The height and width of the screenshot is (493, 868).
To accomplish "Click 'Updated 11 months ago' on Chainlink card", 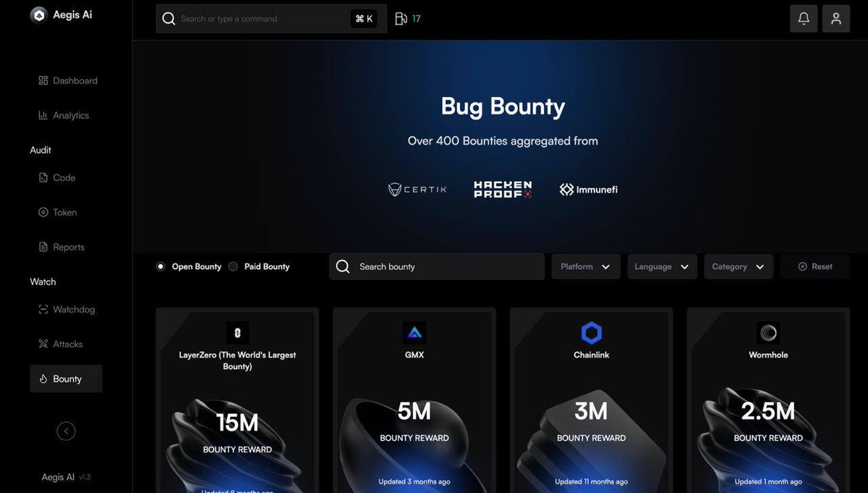I will (592, 481).
